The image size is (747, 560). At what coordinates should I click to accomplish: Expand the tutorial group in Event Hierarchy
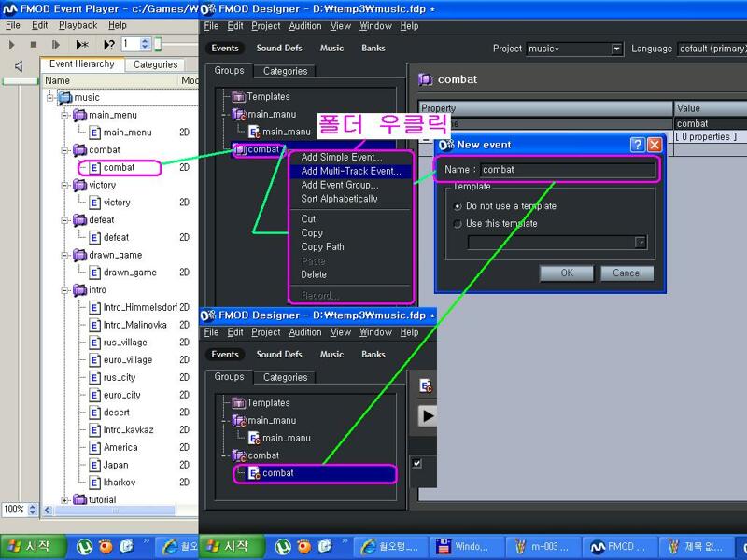click(x=64, y=500)
